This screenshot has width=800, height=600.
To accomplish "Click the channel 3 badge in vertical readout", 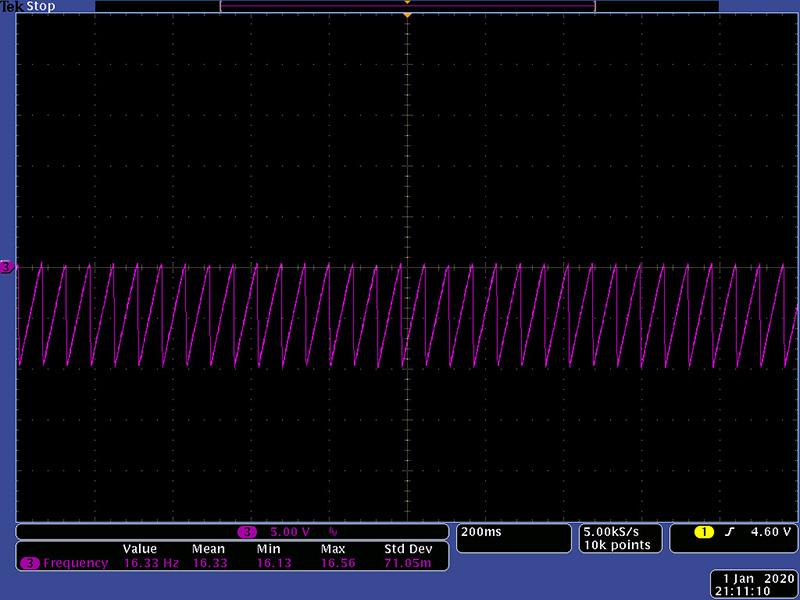I will point(247,531).
